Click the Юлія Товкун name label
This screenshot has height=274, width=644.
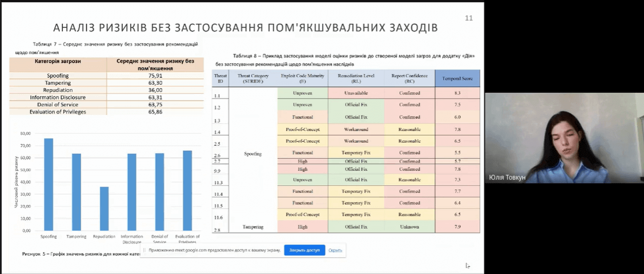508,177
